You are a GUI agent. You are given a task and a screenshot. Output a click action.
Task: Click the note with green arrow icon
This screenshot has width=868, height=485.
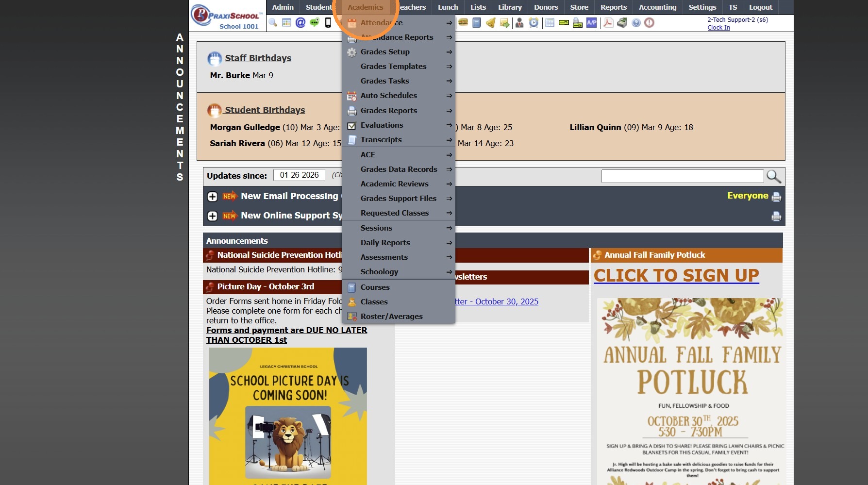pyautogui.click(x=505, y=23)
